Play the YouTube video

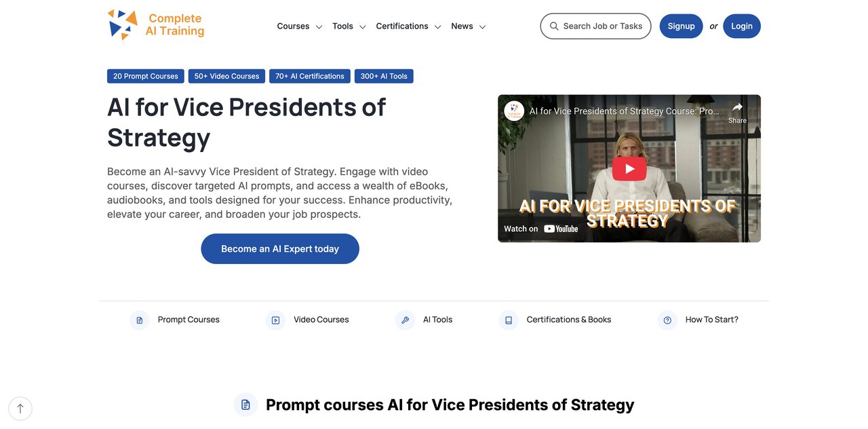click(x=629, y=169)
